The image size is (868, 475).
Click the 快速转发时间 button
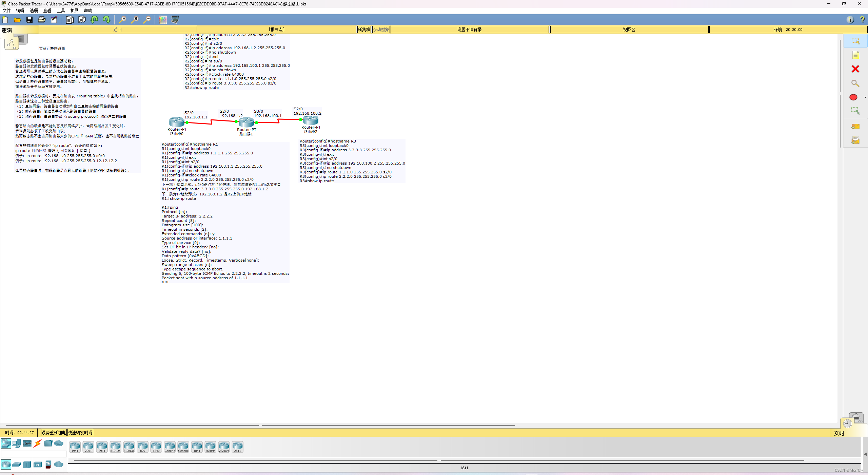point(80,433)
